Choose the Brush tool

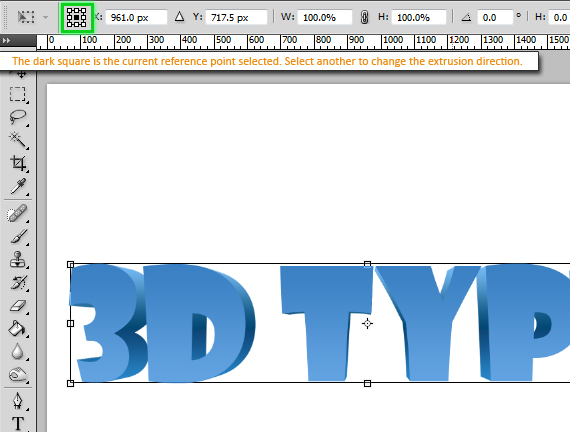coord(18,237)
